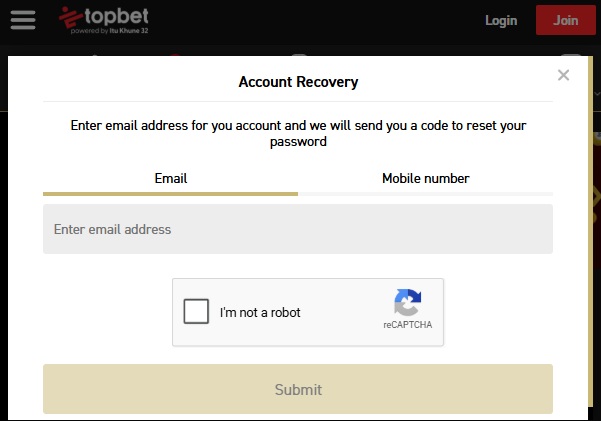The height and width of the screenshot is (421, 601).
Task: Tick the I'm not a robot checkbox
Action: 196,311
